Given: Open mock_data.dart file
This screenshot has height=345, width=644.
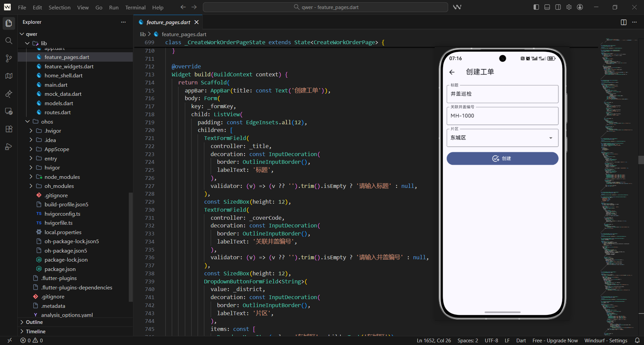Looking at the screenshot, I should coord(75,94).
